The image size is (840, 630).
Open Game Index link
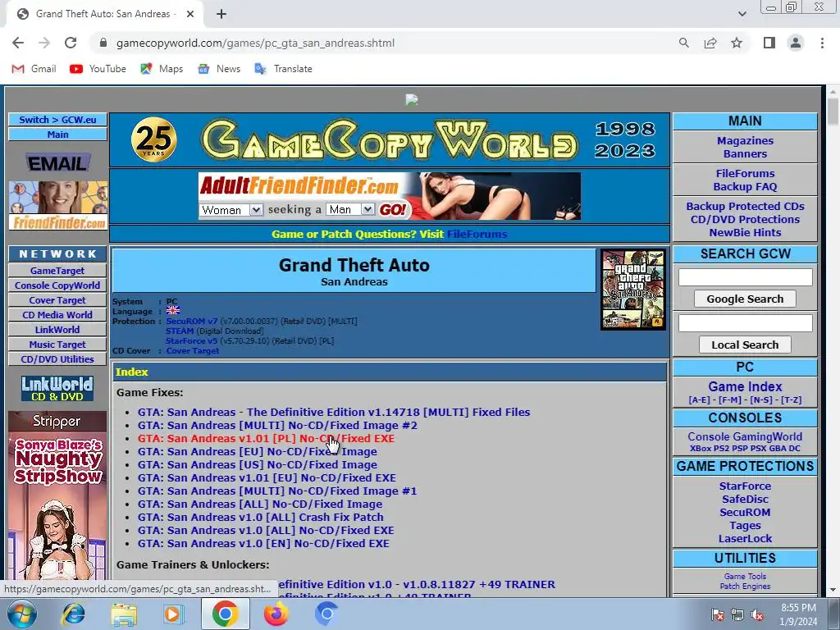(x=745, y=387)
